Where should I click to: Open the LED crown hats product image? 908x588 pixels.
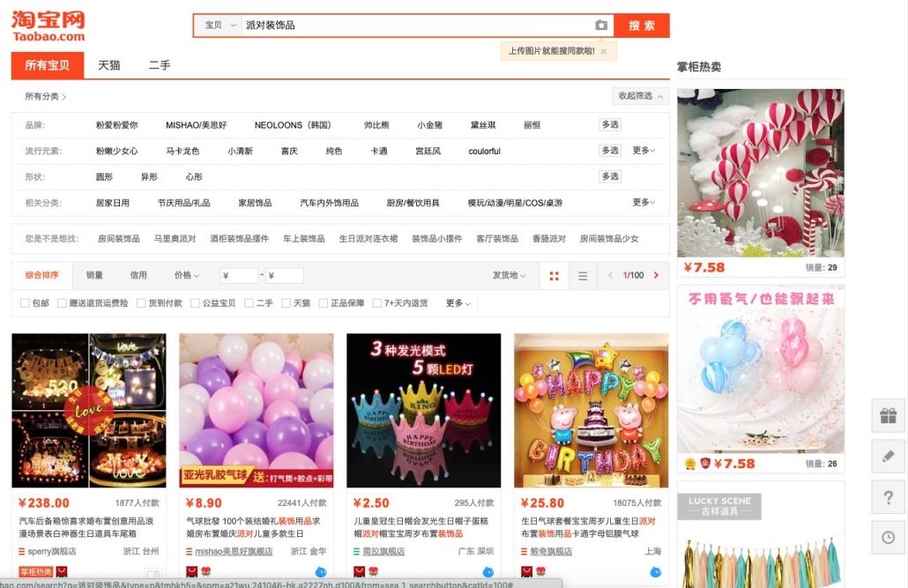pyautogui.click(x=423, y=410)
